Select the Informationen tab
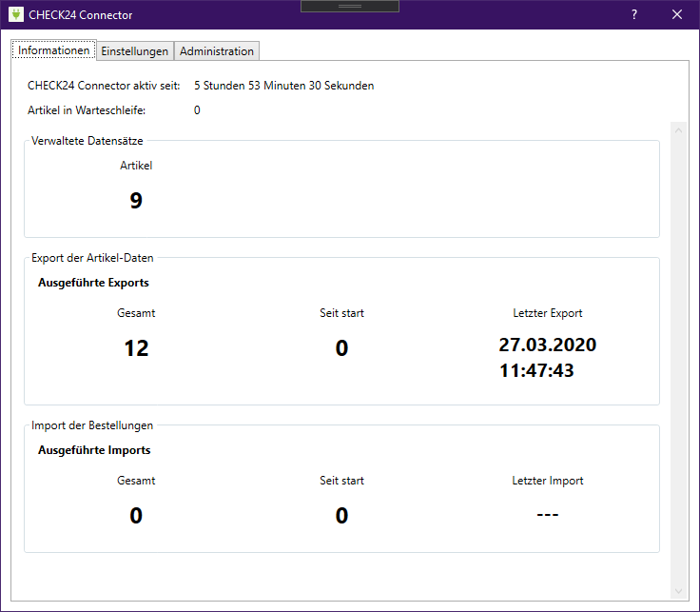This screenshot has height=612, width=700. click(54, 50)
